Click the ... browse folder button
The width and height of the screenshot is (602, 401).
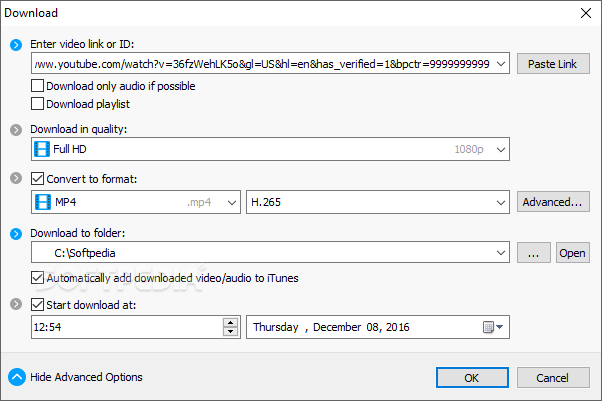[x=534, y=253]
